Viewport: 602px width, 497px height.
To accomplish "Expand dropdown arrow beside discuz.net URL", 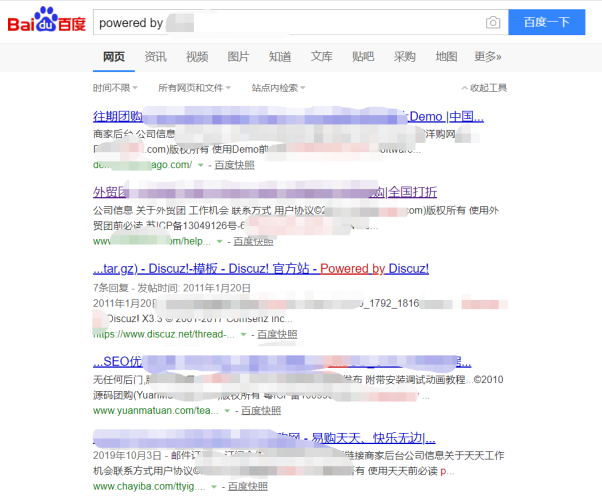I will click(x=243, y=335).
